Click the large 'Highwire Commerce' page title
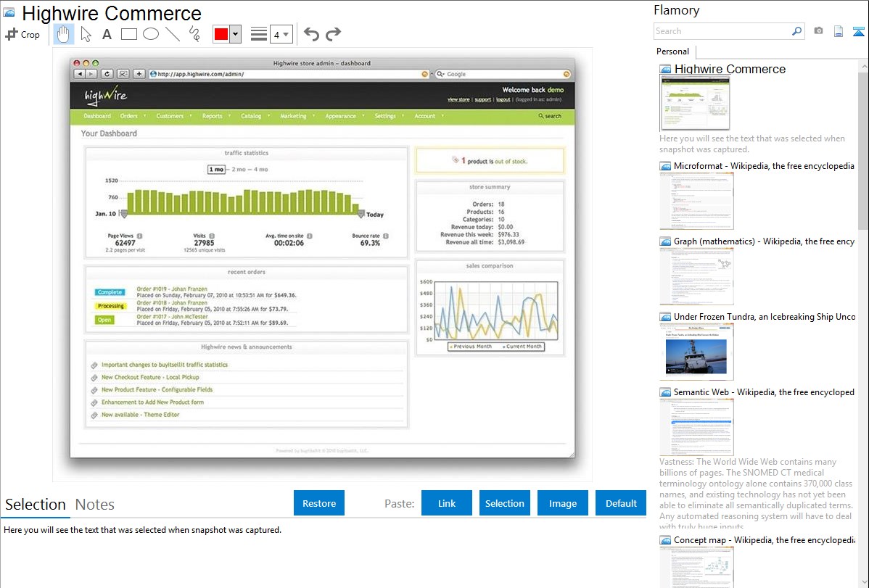The width and height of the screenshot is (869, 588). tap(112, 13)
